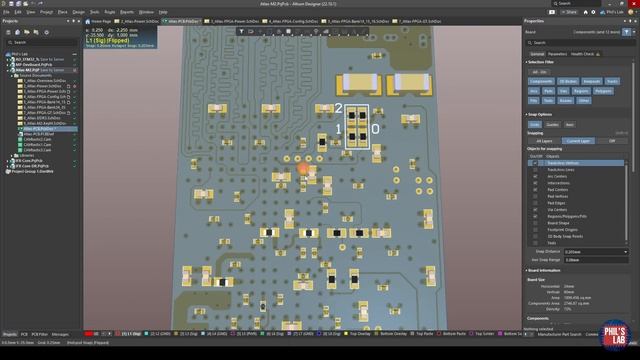
Task: Switch to the Messages panel tab at the bottom left
Action: 60,334
